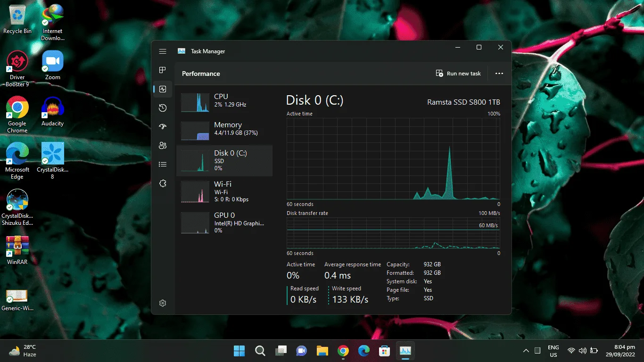644x362 pixels.
Task: Click the Disk transfer rate graph
Action: 393,233
